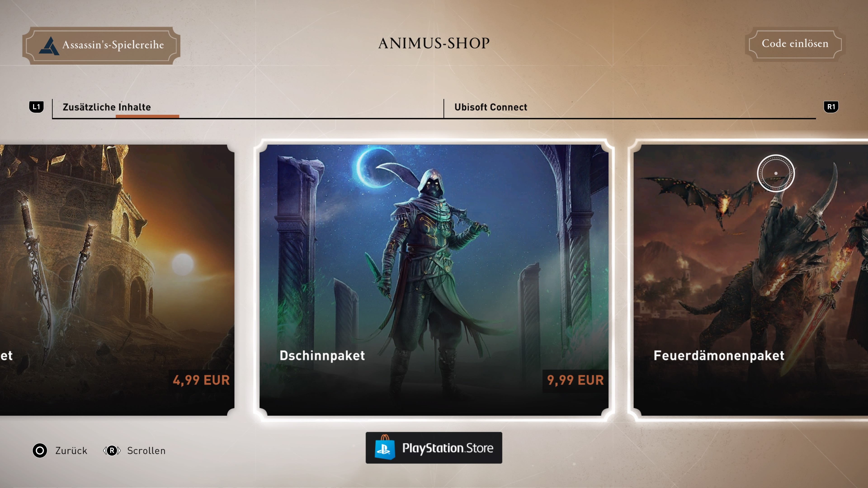Click the Dschinnpaket title text

(x=322, y=355)
